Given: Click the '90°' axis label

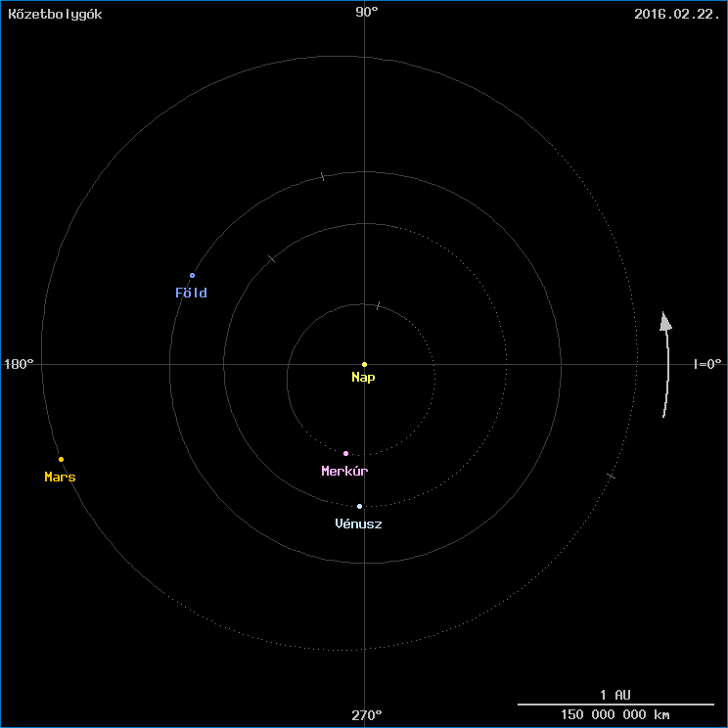Looking at the screenshot, I should point(367,12).
